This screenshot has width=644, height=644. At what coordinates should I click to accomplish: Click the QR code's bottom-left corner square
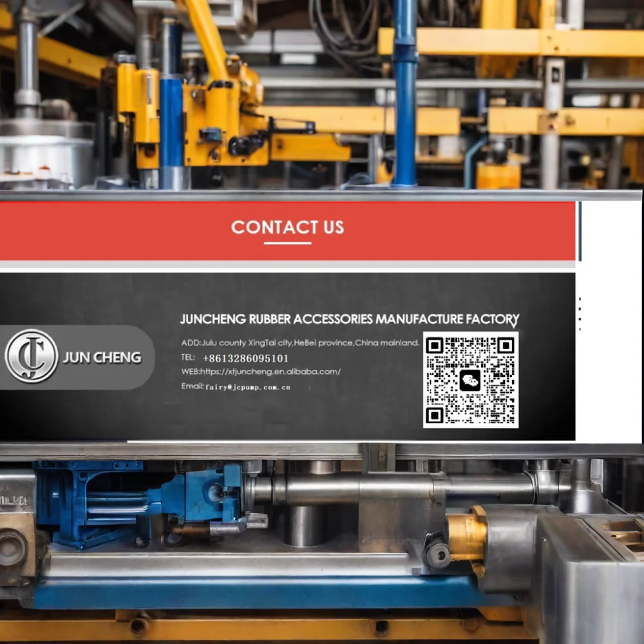(435, 416)
